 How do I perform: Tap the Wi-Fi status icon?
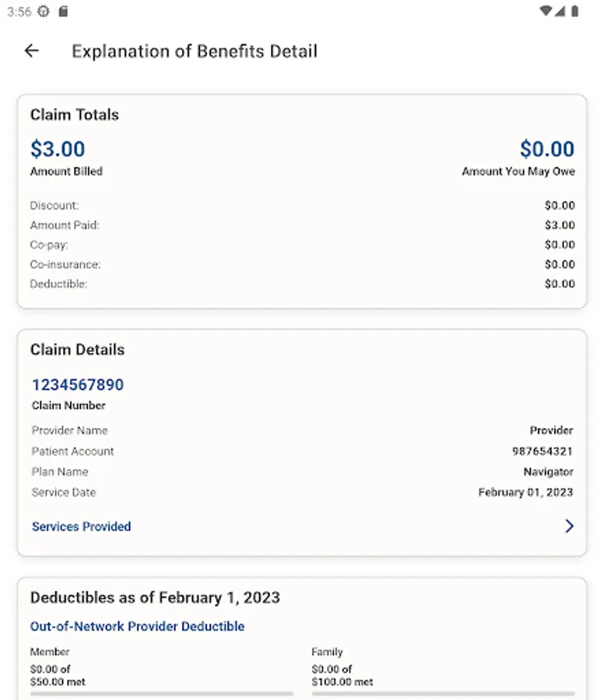(x=546, y=12)
